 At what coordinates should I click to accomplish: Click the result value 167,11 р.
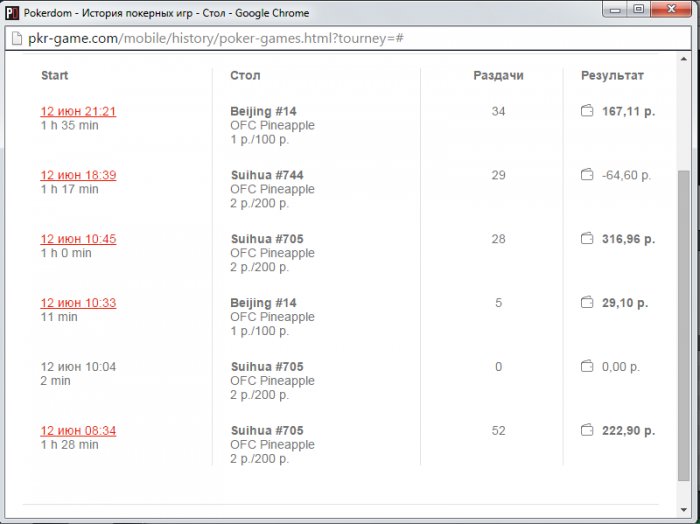[x=628, y=111]
